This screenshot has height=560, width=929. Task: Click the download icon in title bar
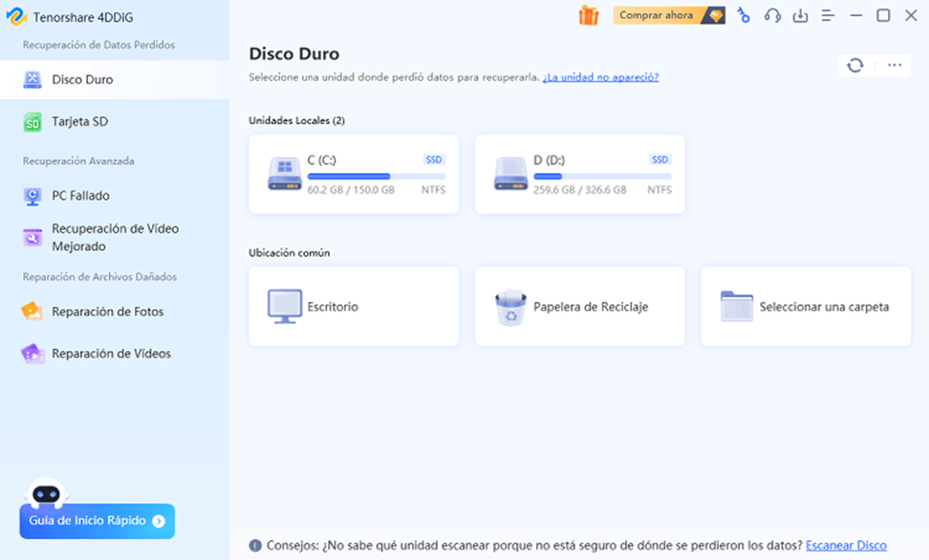click(801, 15)
